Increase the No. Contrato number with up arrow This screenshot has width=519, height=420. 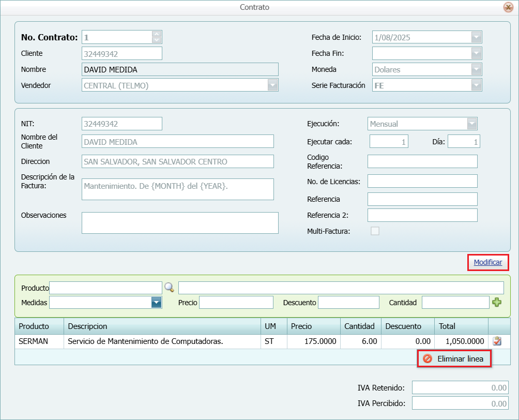point(157,34)
